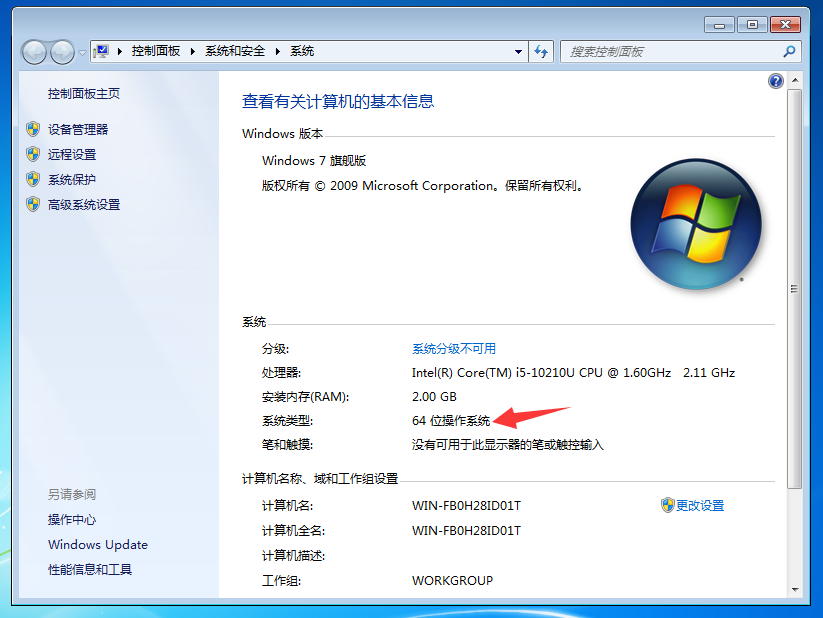Click shield icon beside 系统保护
The width and height of the screenshot is (823, 618).
point(33,180)
